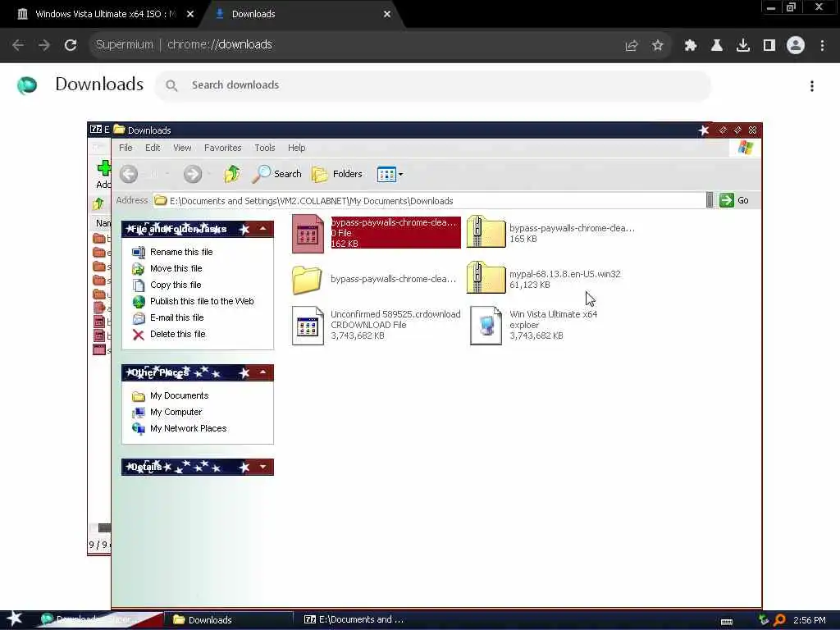This screenshot has height=630, width=840.
Task: Click the Start star button on taskbar
Action: [x=14, y=619]
